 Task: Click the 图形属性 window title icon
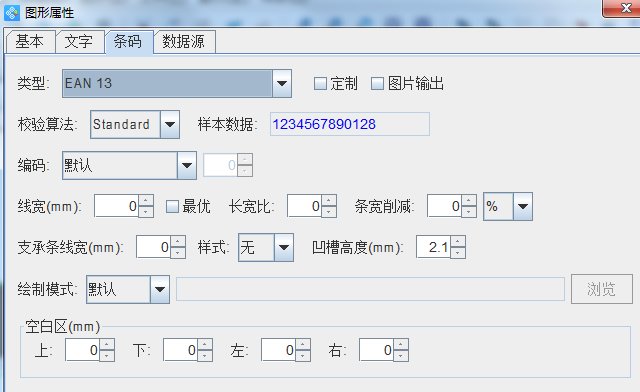point(11,13)
